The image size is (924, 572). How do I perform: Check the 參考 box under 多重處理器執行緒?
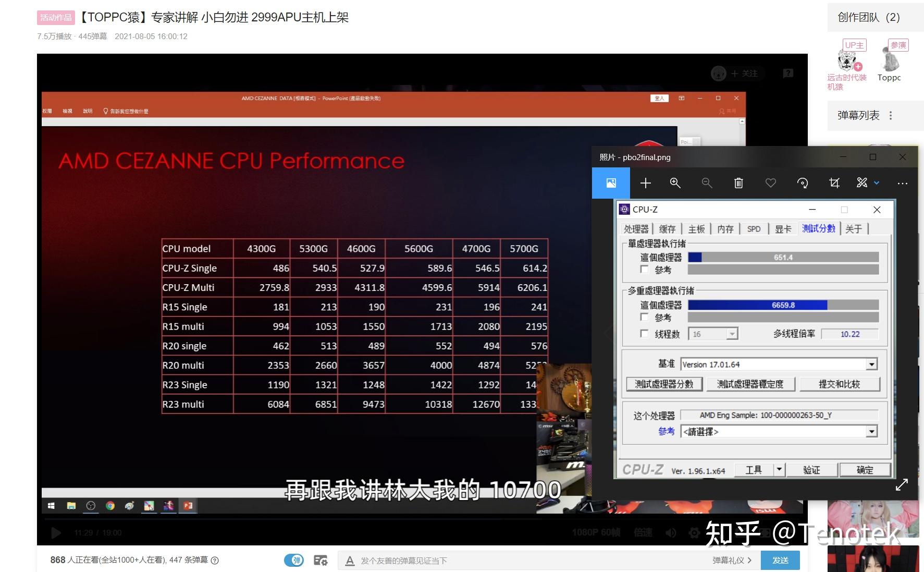click(x=644, y=317)
